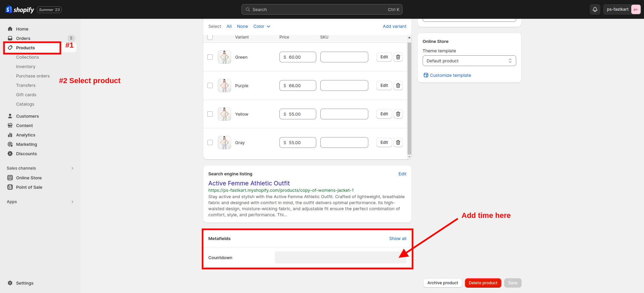This screenshot has width=644, height=293.
Task: Click the Purple variant SKU field
Action: [344, 85]
